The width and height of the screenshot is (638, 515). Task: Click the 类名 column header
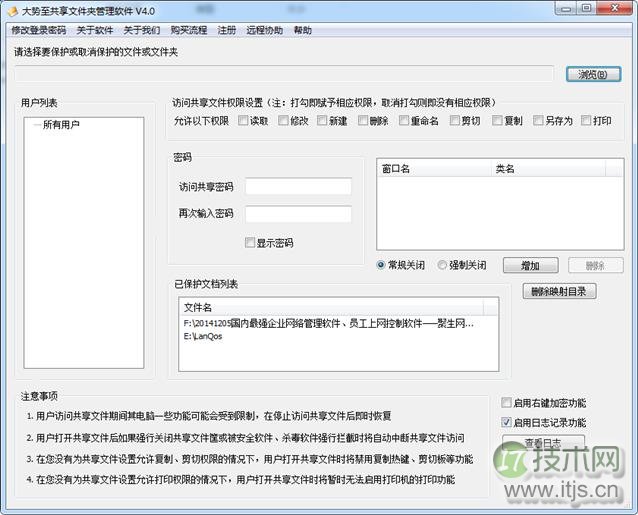(548, 168)
